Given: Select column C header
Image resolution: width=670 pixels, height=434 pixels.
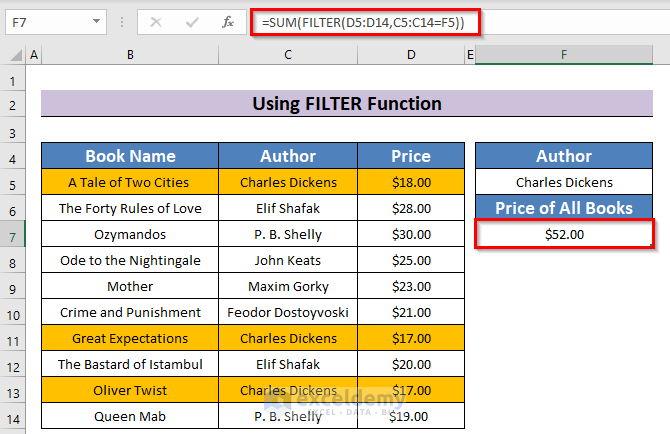Looking at the screenshot, I should [x=288, y=55].
